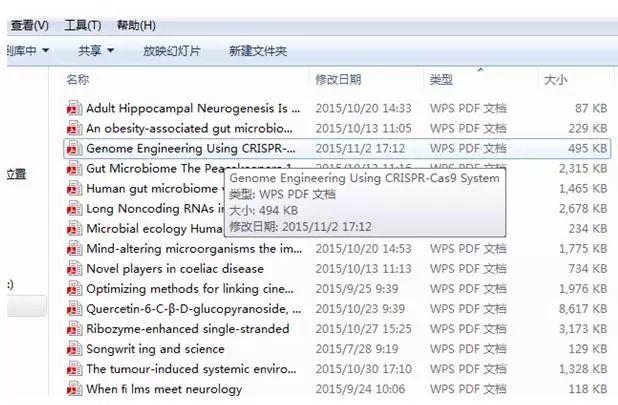Click date 2015/10/20 14:33

pyautogui.click(x=363, y=108)
